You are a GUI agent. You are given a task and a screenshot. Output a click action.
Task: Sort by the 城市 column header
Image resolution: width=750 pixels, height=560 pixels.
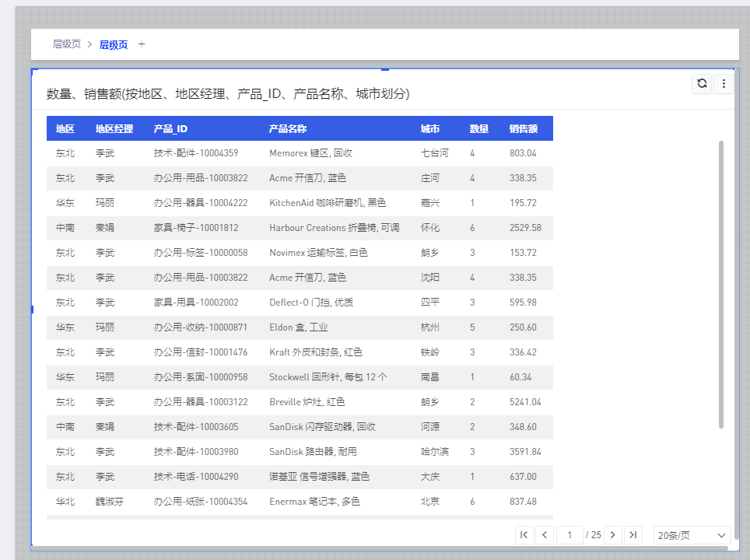[430, 128]
